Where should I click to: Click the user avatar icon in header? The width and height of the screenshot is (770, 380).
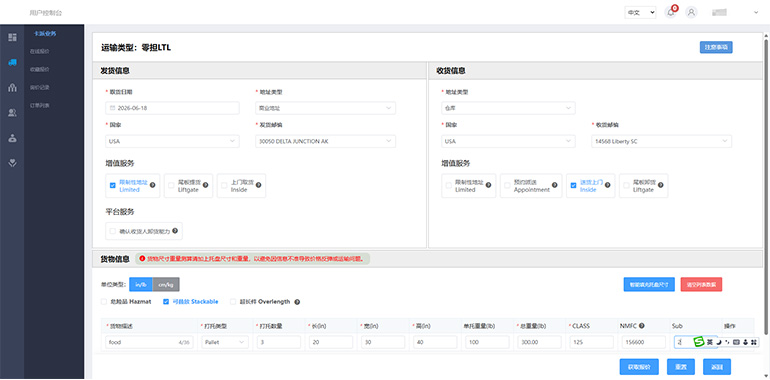click(x=691, y=12)
